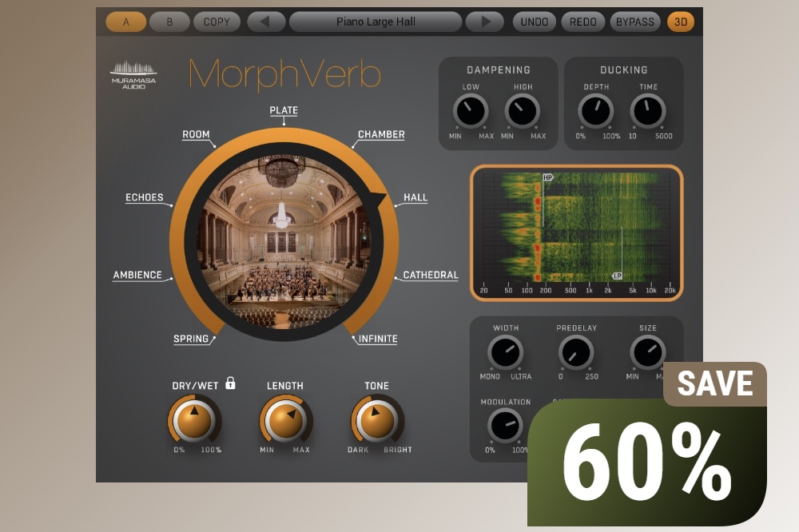This screenshot has width=799, height=532.
Task: Select the CHAMBER reverb type
Action: [x=381, y=134]
